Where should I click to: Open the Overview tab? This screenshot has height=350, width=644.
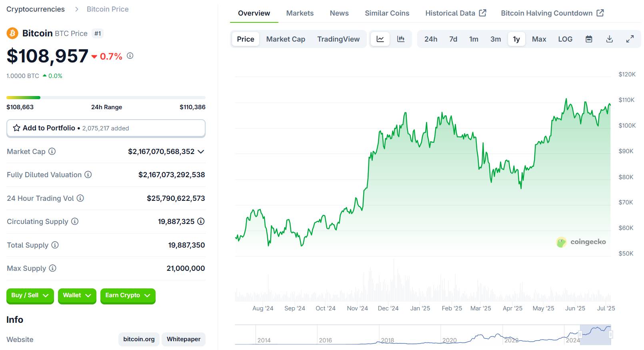tap(254, 13)
